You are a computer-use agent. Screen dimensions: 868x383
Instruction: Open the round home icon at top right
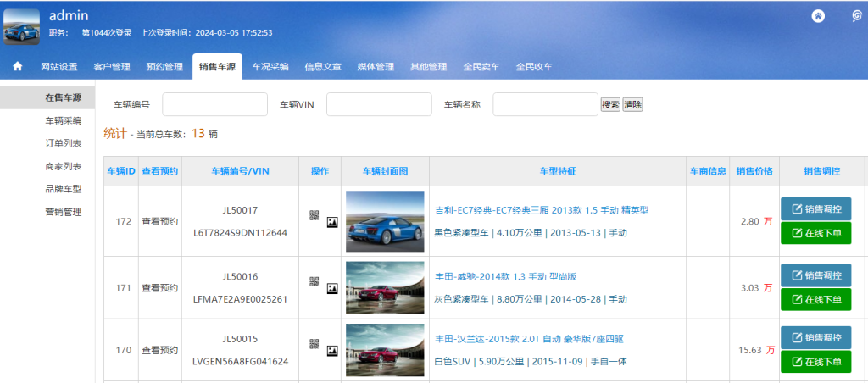point(818,16)
